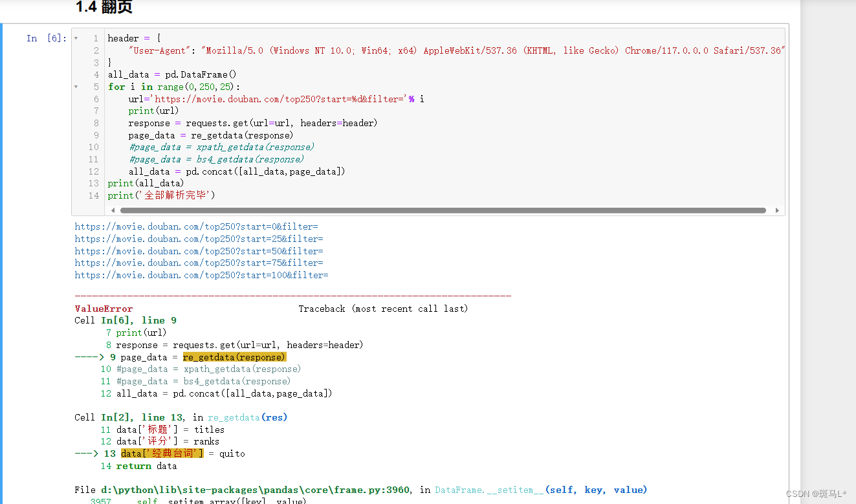The width and height of the screenshot is (856, 504).
Task: Open the output URL with start=75
Action: point(199,263)
